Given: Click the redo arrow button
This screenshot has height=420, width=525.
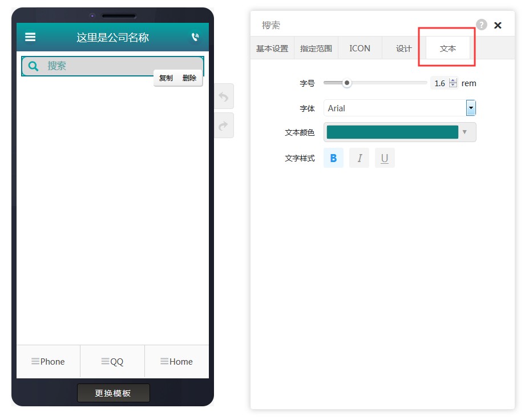Looking at the screenshot, I should (x=224, y=126).
